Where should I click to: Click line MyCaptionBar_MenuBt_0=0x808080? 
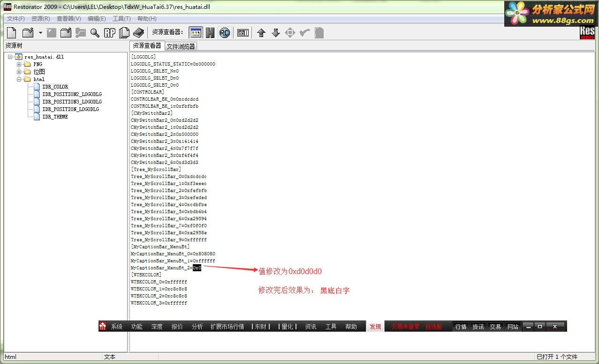click(173, 253)
